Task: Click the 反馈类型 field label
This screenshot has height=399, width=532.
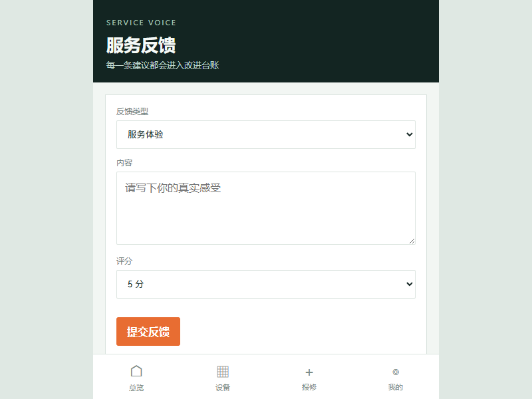Action: point(132,111)
